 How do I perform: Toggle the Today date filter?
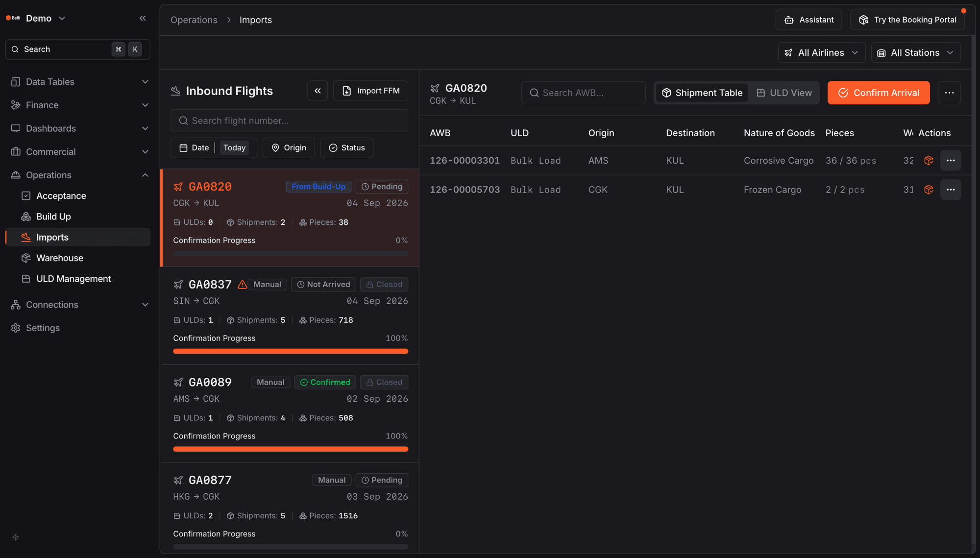pos(234,148)
